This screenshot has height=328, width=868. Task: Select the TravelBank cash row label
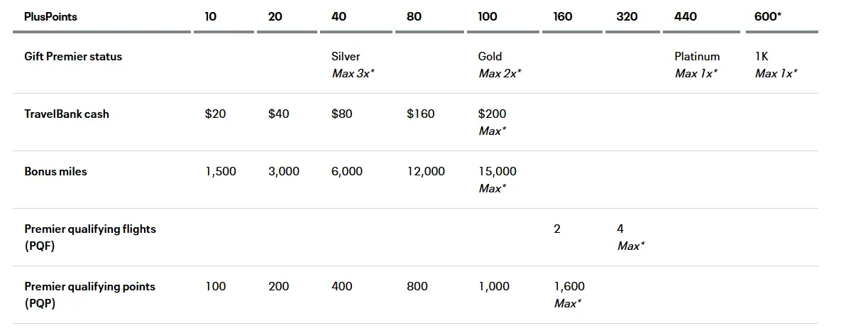67,114
